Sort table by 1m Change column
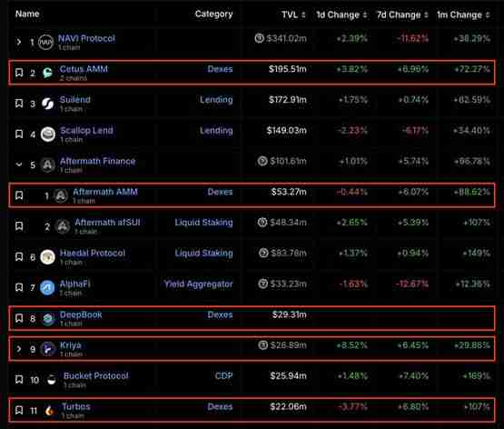Image resolution: width=504 pixels, height=429 pixels. (x=463, y=15)
